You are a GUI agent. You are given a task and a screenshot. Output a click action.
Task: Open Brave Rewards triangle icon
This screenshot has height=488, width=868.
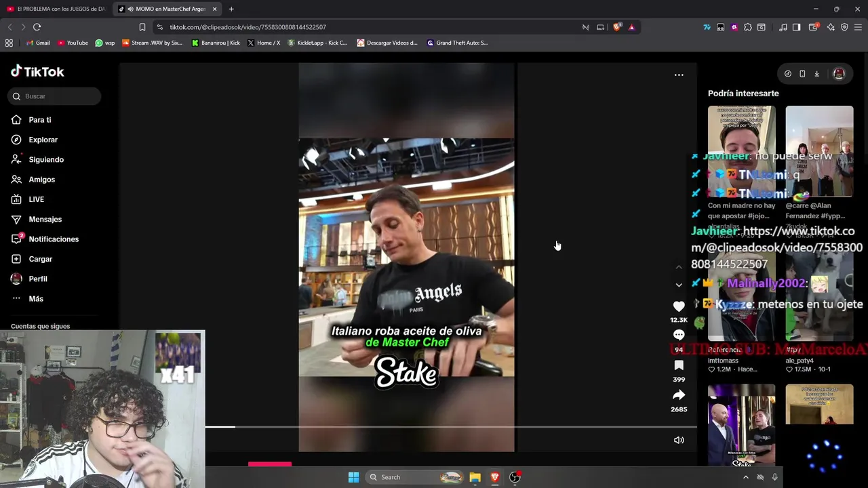click(631, 27)
